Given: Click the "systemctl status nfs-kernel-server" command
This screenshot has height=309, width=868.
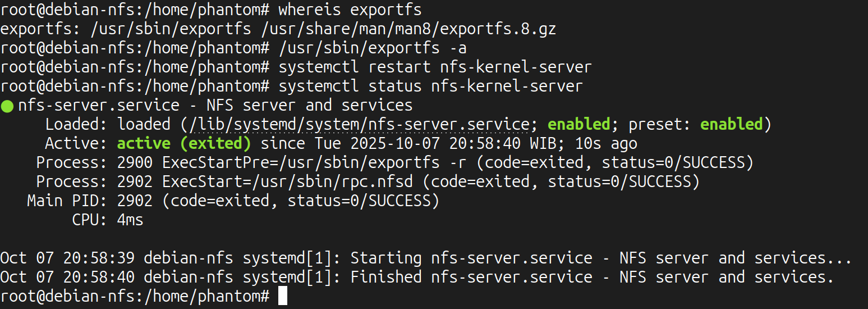Looking at the screenshot, I should tap(430, 87).
